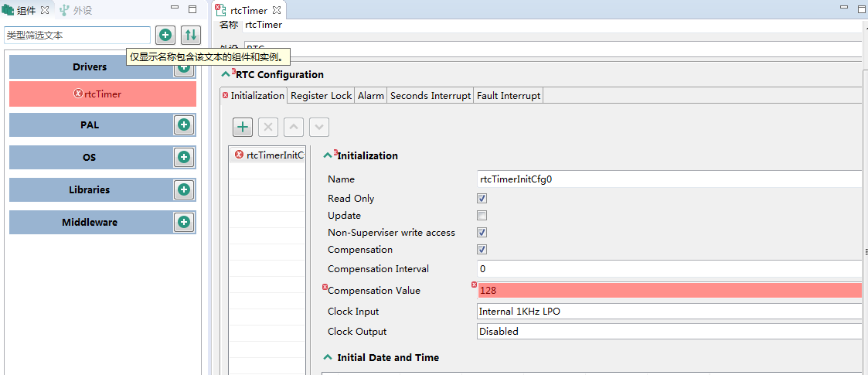Viewport: 868px width, 375px height.
Task: Open the Clock Output dropdown
Action: point(669,331)
